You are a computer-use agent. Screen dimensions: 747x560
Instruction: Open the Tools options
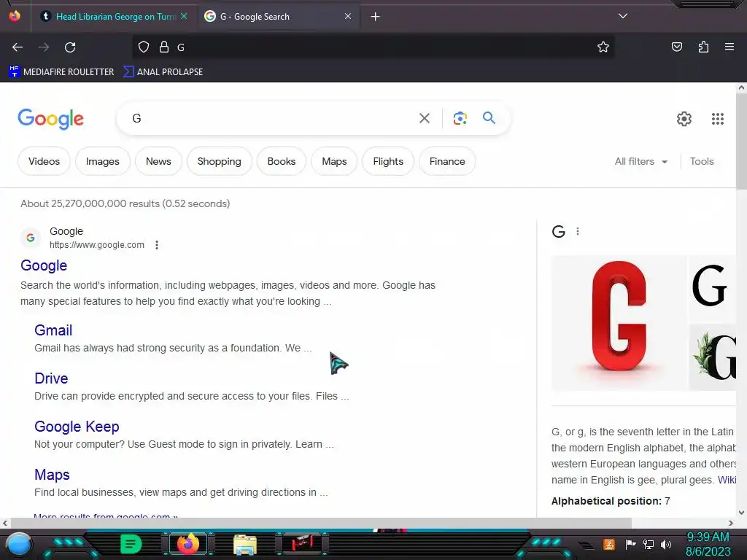(x=701, y=161)
